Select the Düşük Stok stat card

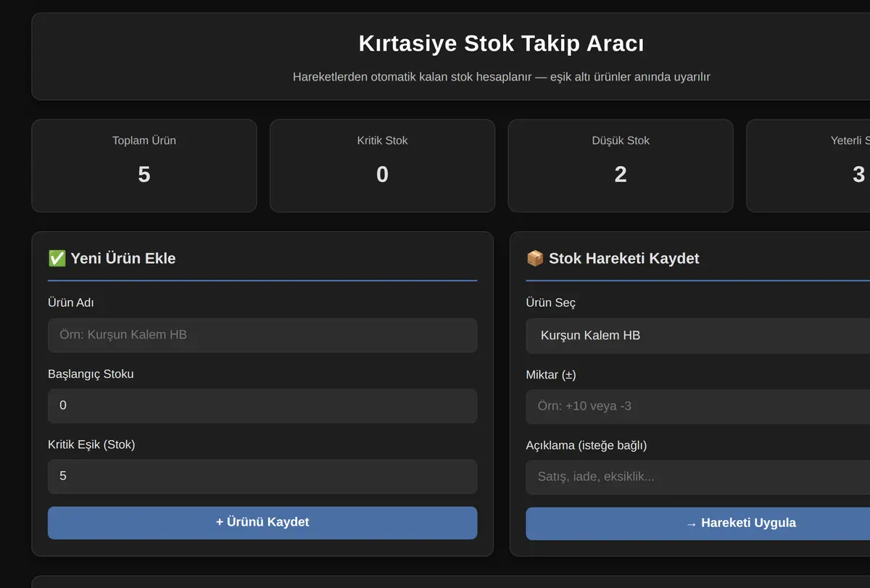point(621,166)
